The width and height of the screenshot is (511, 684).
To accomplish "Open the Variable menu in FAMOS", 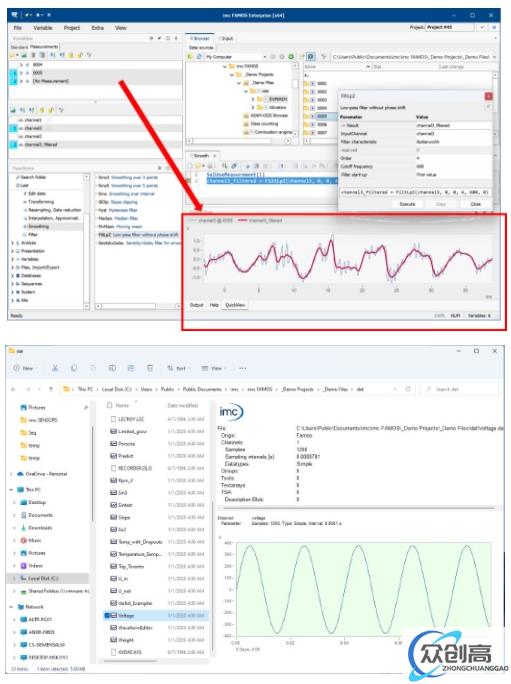I will (x=43, y=28).
